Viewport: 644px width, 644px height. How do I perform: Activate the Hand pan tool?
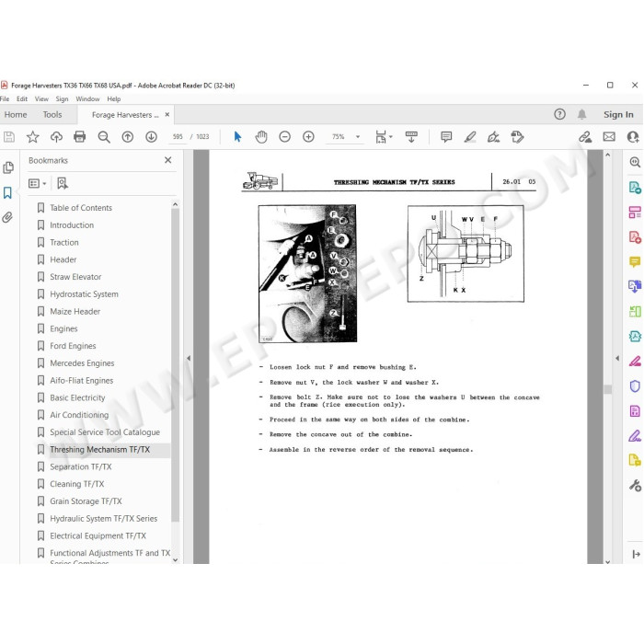(x=261, y=137)
